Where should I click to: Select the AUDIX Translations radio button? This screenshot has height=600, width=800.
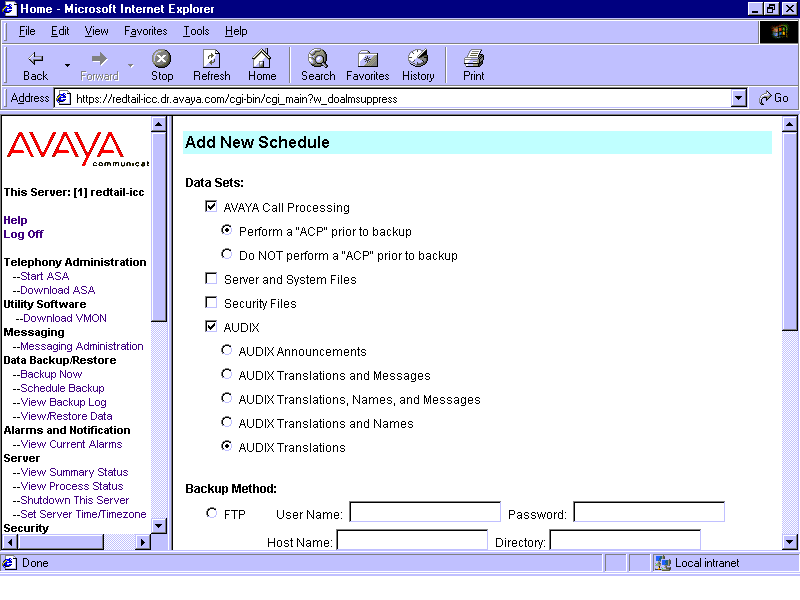[x=227, y=446]
